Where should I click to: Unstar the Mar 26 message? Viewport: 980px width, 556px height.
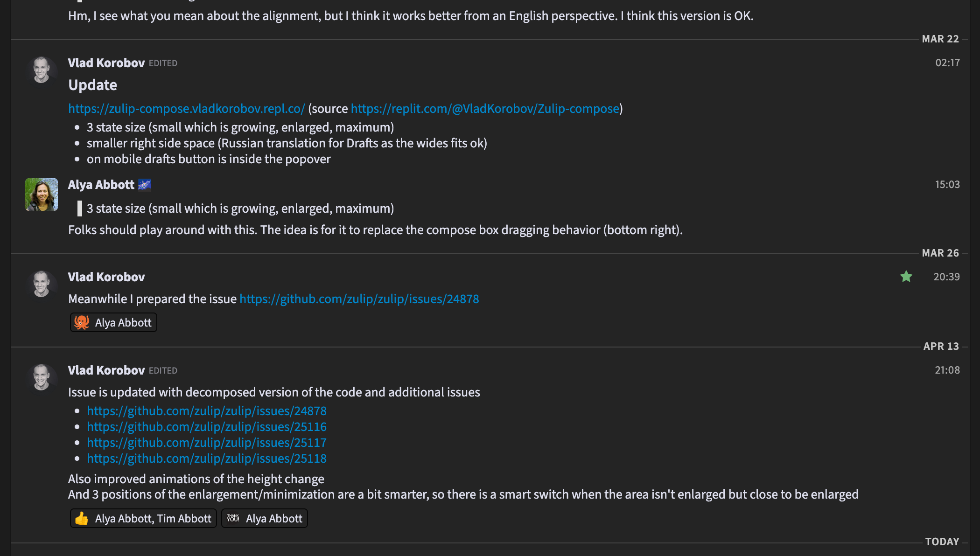point(906,277)
